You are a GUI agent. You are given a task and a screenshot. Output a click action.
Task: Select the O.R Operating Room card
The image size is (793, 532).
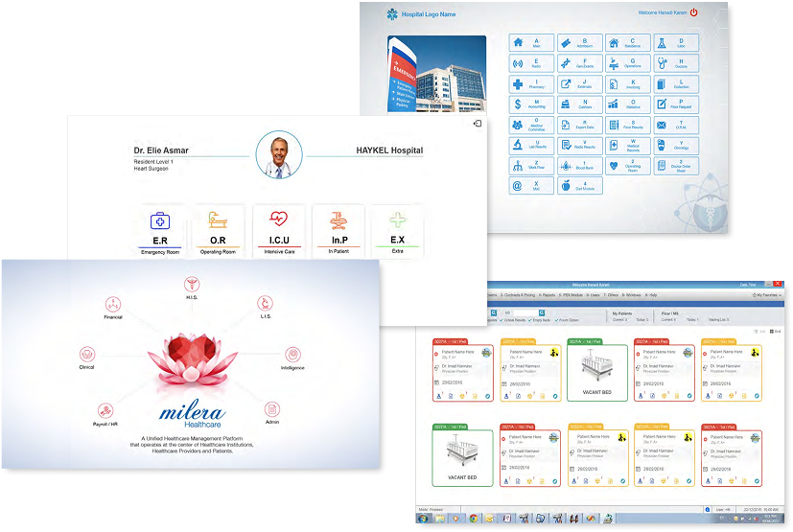coord(218,232)
